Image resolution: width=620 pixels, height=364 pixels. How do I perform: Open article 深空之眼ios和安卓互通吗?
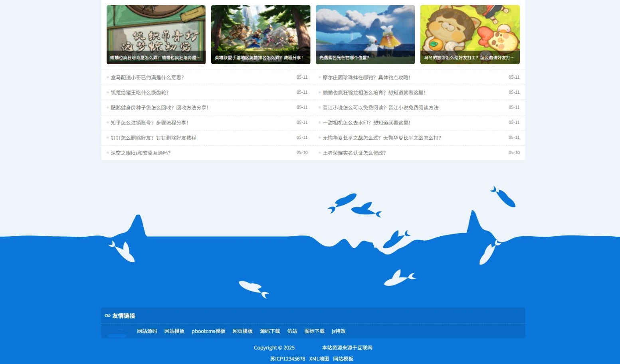tap(141, 153)
